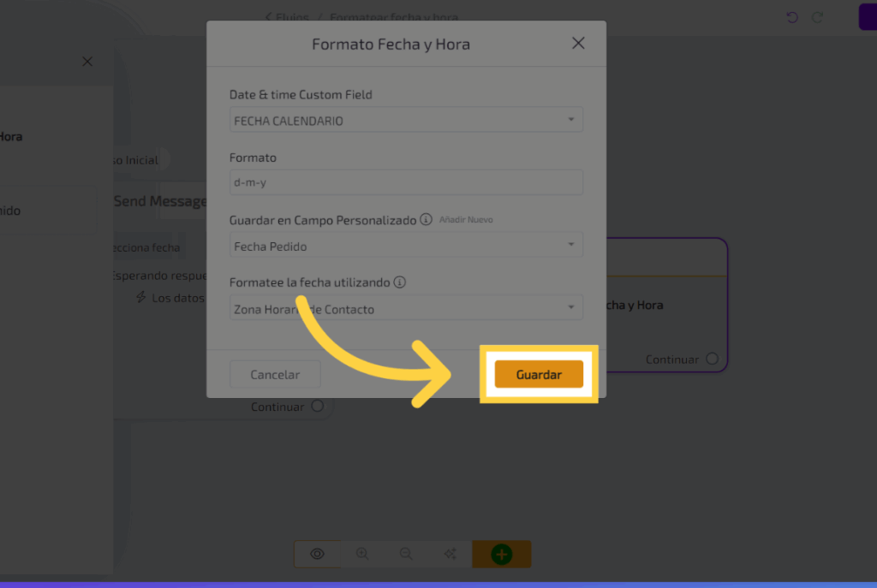Zoom out on the flow canvas
This screenshot has width=877, height=588.
click(407, 555)
